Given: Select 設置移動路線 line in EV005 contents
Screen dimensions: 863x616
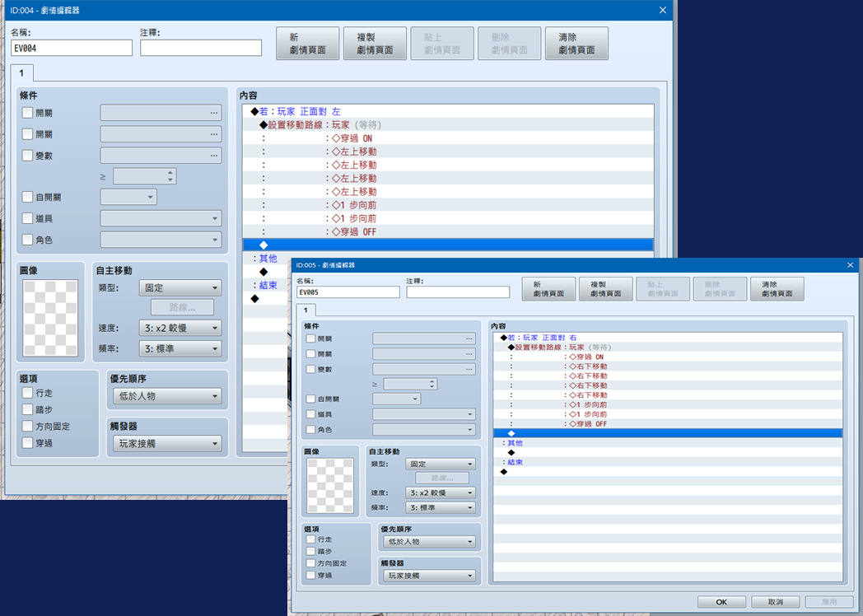Looking at the screenshot, I should [x=668, y=348].
